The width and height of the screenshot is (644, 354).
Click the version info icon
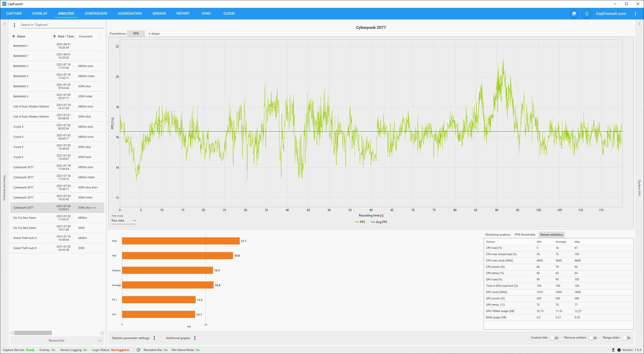coord(619,350)
